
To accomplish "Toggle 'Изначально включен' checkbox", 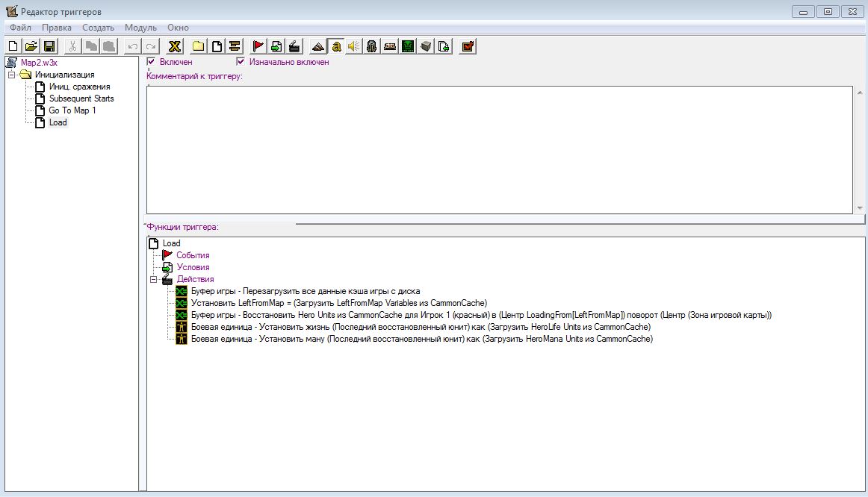I will tap(241, 61).
